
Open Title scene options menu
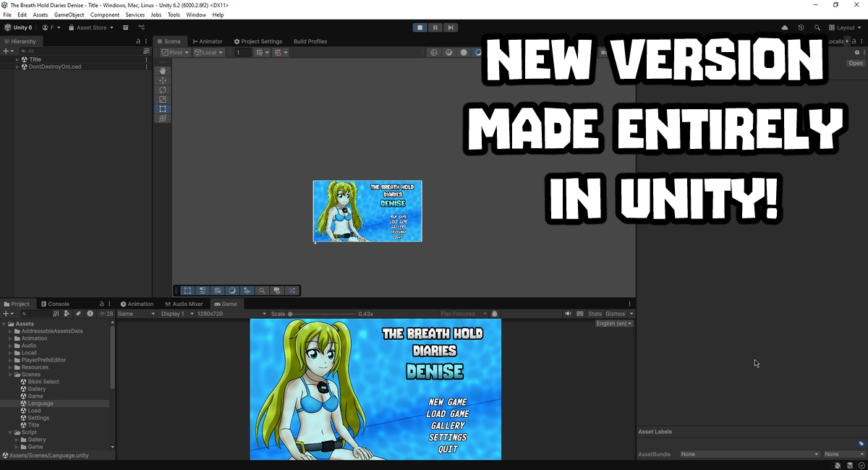coord(147,59)
